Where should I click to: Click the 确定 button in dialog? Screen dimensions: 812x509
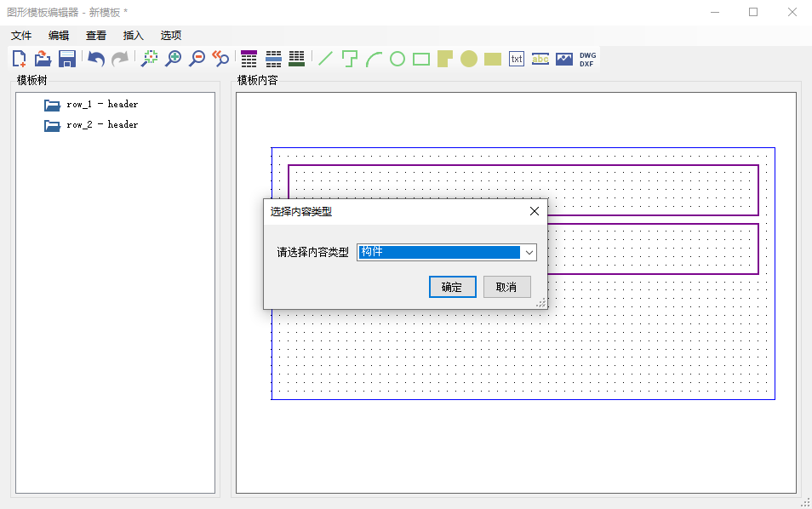coord(453,287)
